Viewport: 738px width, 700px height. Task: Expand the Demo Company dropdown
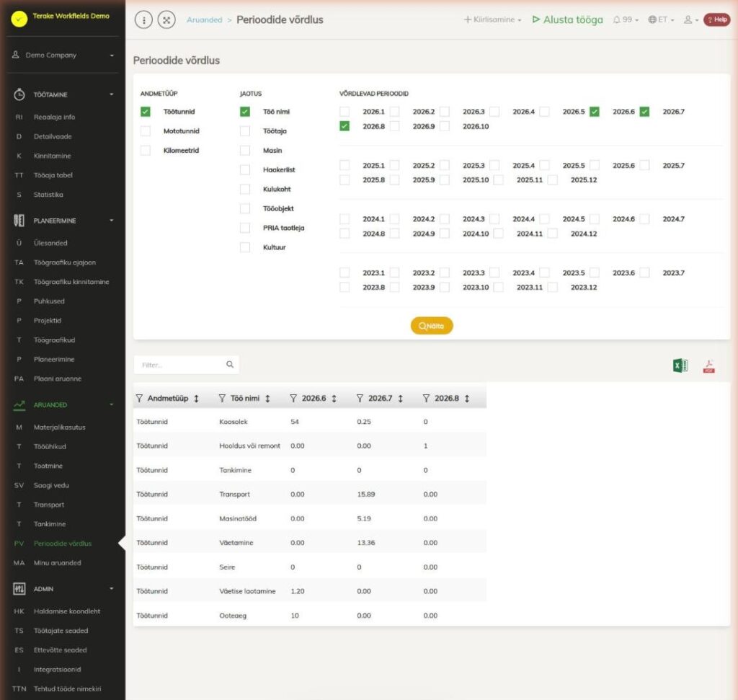(63, 55)
